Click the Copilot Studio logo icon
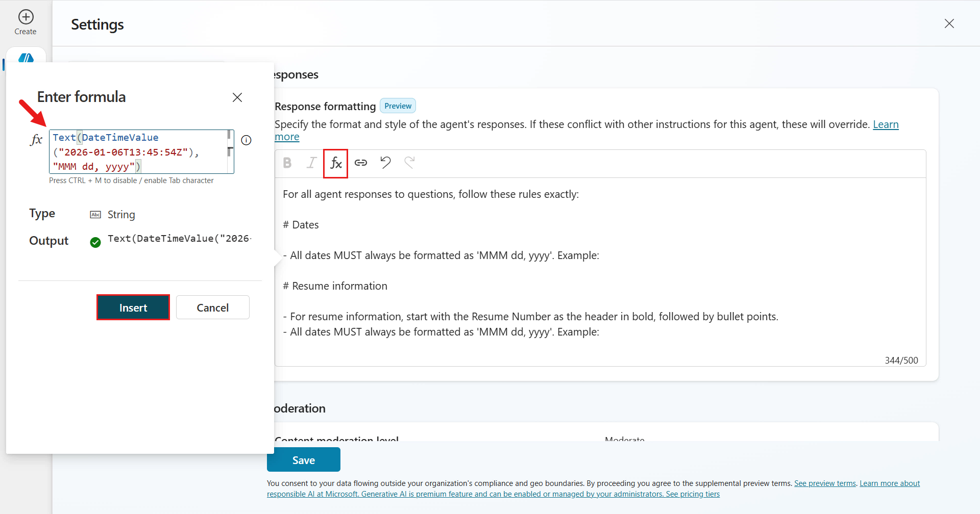 tap(26, 57)
